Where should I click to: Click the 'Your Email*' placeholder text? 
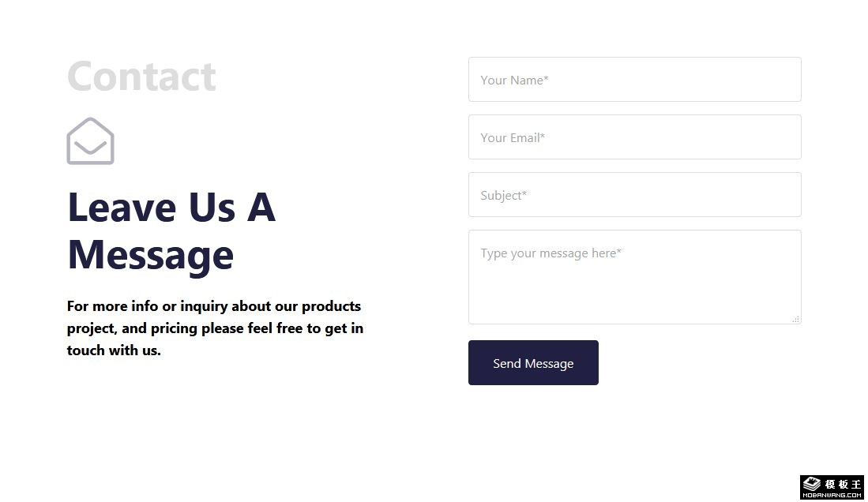click(513, 137)
